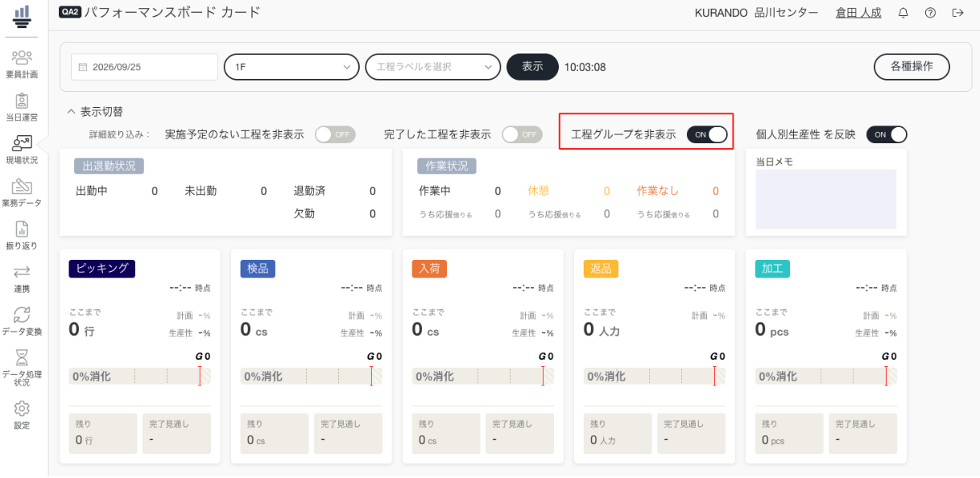
Task: Click the 欠勤 status label
Action: tap(304, 214)
